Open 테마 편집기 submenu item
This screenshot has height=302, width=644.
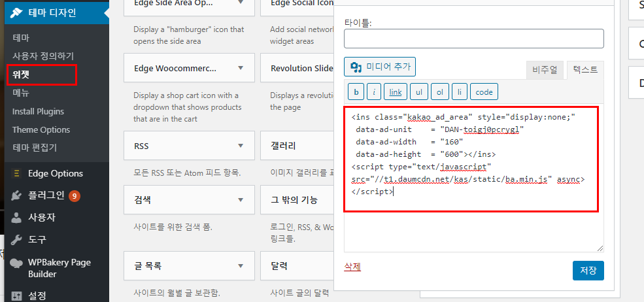(x=35, y=148)
